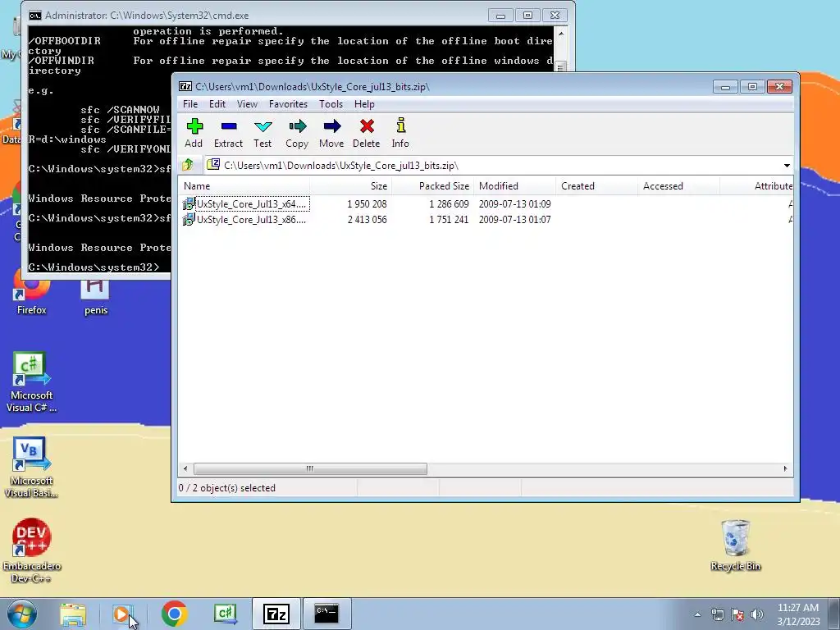Click the right arrow of horizontal scrollbar
The height and width of the screenshot is (630, 840).
785,468
